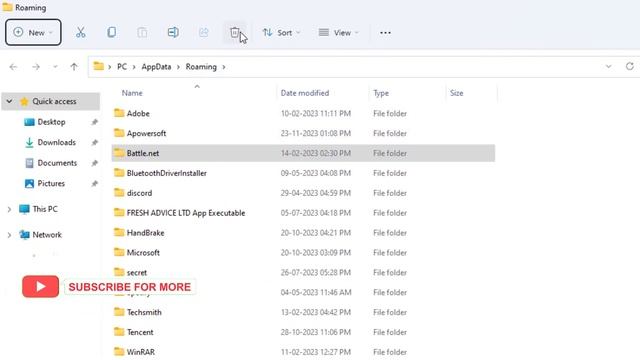
Task: Click pin icon next to Downloads
Action: coord(94,142)
